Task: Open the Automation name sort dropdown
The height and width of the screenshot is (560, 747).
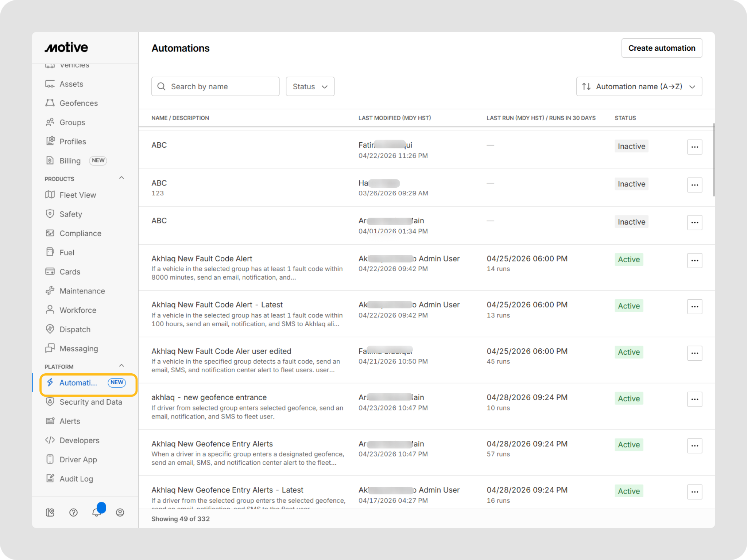Action: point(639,86)
